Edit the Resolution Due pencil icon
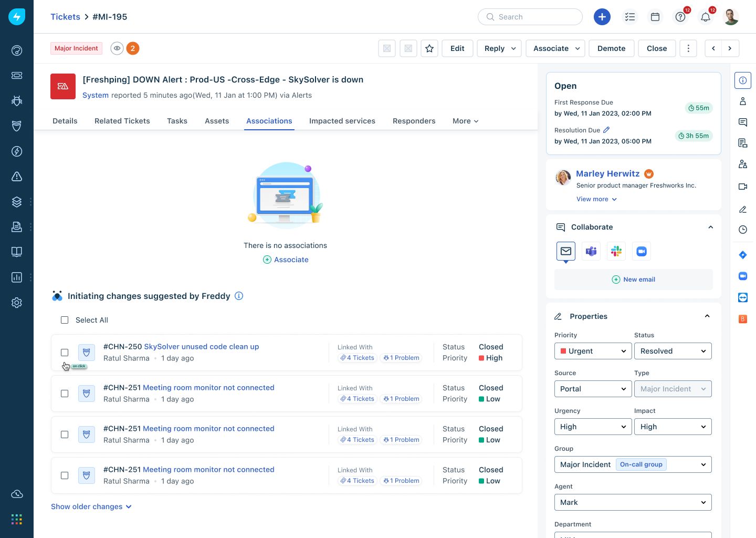 tap(606, 130)
